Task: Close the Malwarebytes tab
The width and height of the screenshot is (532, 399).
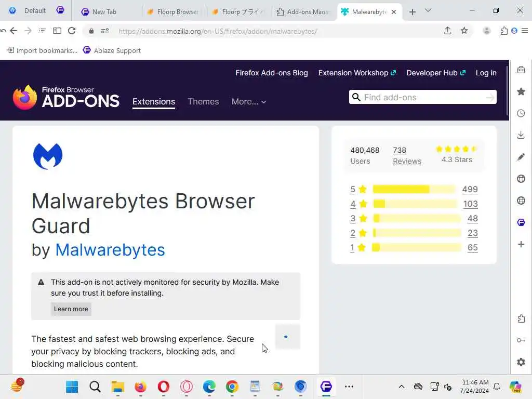Action: point(394,12)
